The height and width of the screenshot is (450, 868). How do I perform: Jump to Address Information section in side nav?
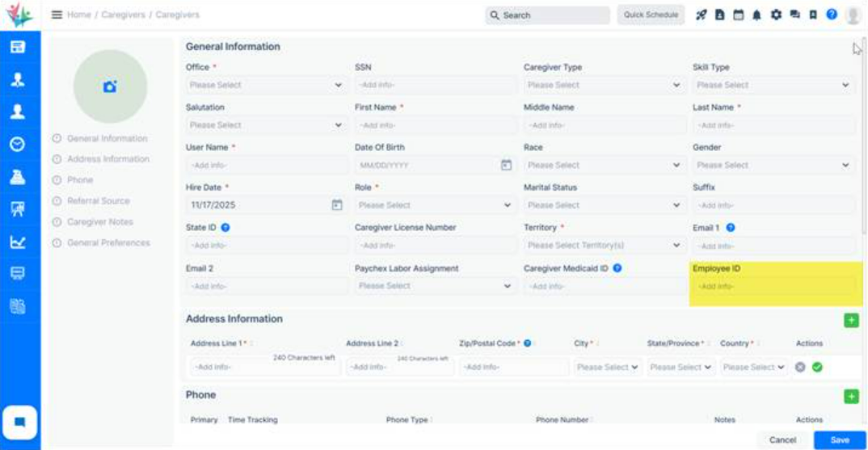(x=108, y=159)
